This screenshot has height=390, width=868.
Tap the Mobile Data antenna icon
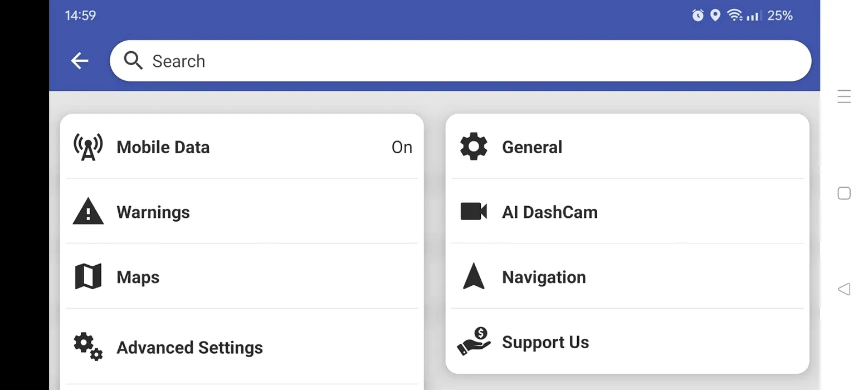coord(88,147)
